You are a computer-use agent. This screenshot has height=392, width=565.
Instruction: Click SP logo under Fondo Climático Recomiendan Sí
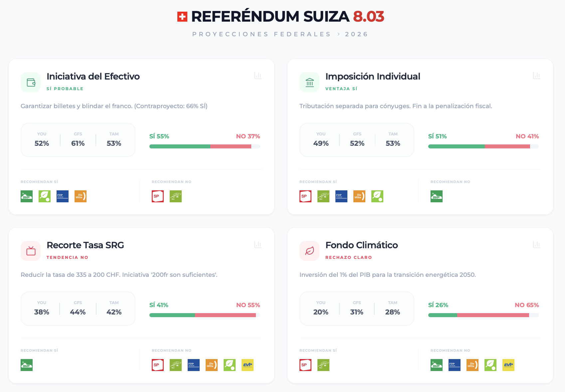click(305, 365)
